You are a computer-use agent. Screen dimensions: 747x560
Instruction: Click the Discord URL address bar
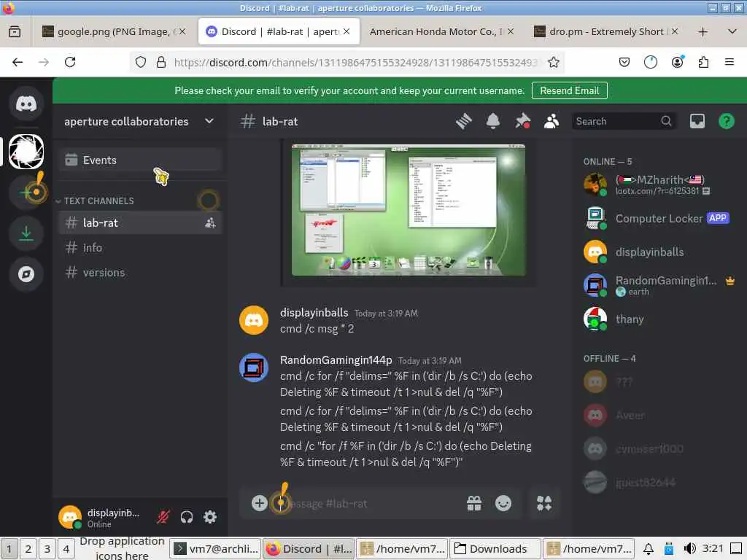[355, 62]
